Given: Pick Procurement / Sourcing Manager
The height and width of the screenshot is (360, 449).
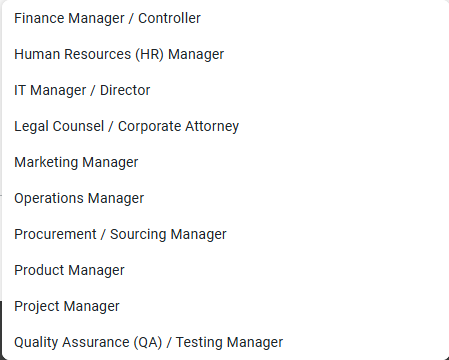Looking at the screenshot, I should coord(225,234).
